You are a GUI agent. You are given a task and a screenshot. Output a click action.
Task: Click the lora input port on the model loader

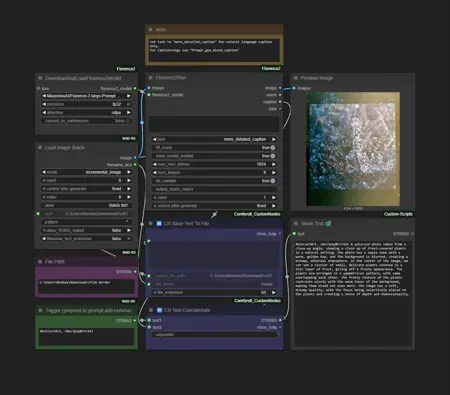(x=38, y=88)
